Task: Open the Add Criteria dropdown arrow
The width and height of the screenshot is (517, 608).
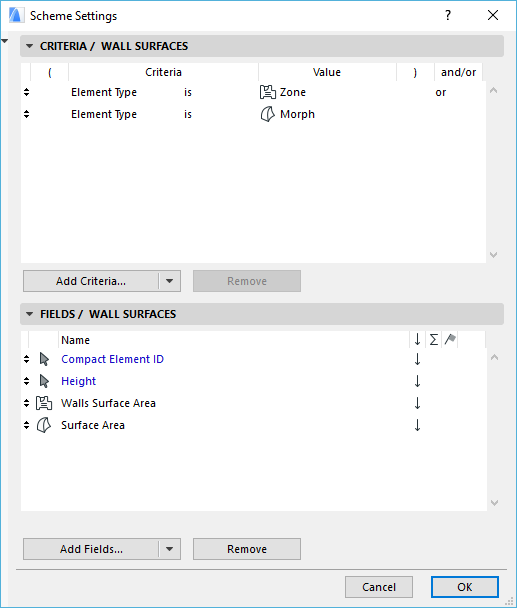Action: pyautogui.click(x=170, y=281)
